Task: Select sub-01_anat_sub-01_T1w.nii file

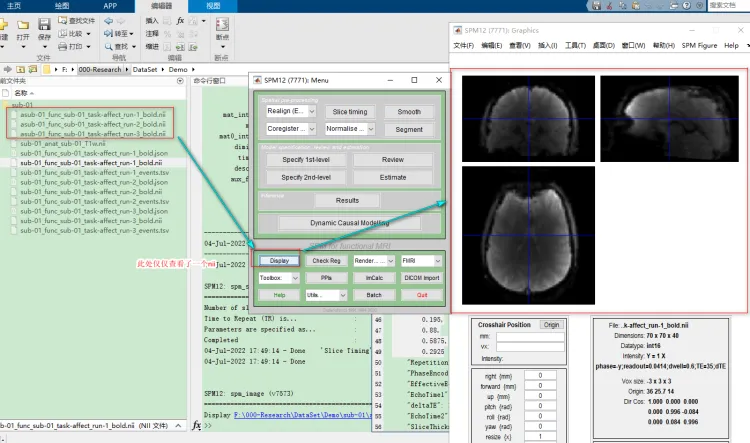Action: pos(63,144)
